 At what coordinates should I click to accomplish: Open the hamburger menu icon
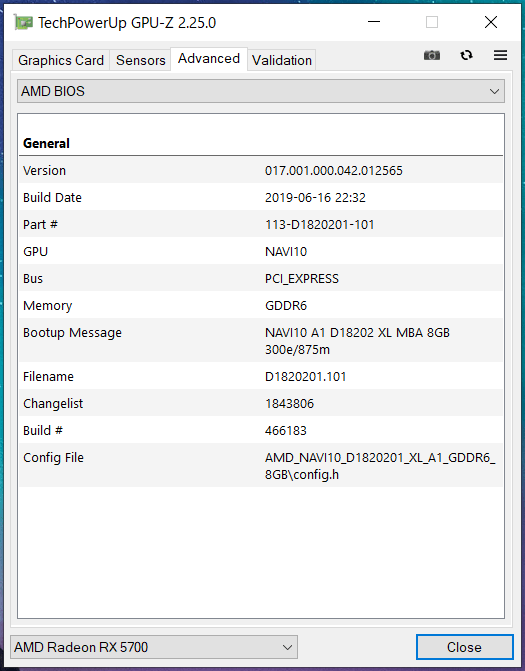500,55
